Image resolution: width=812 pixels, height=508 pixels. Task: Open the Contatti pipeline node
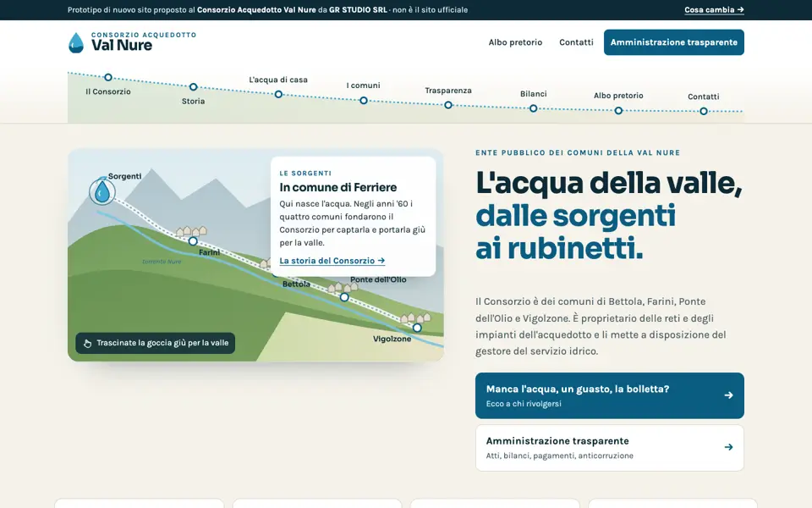(703, 111)
